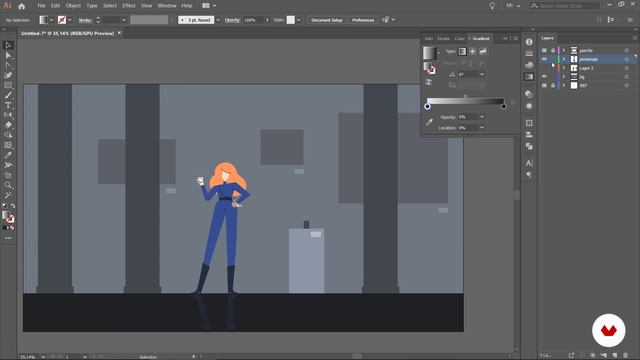The image size is (640, 360).
Task: Select the Direct Selection tool
Action: [x=8, y=55]
